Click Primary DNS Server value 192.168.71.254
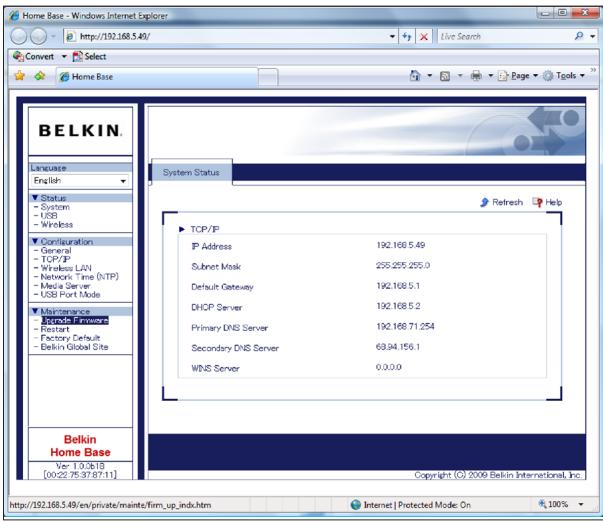 [x=405, y=326]
